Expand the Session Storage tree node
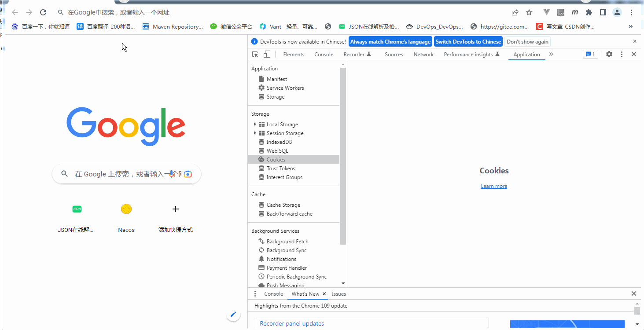644x330 pixels. [x=255, y=133]
